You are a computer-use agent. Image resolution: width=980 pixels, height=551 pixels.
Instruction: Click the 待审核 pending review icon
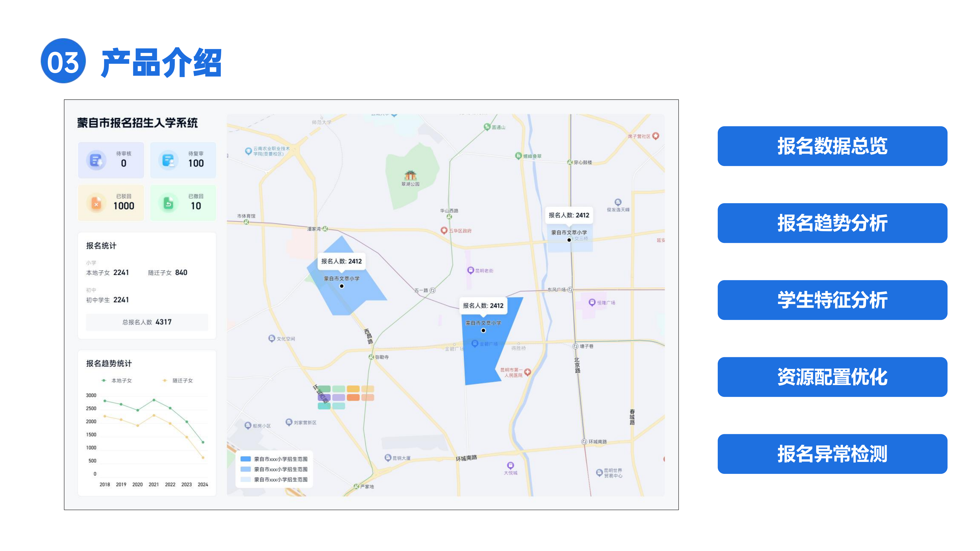point(96,160)
